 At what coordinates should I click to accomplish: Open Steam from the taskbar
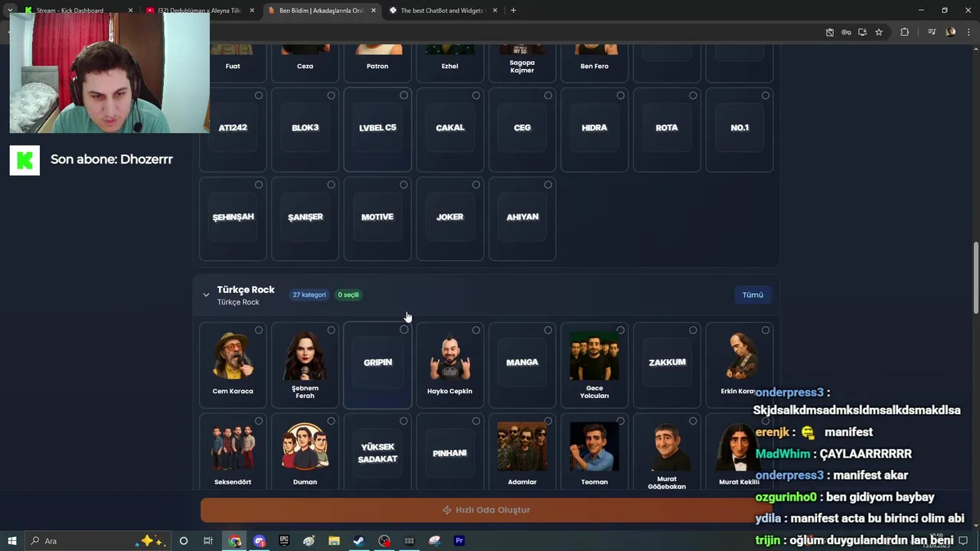(358, 541)
